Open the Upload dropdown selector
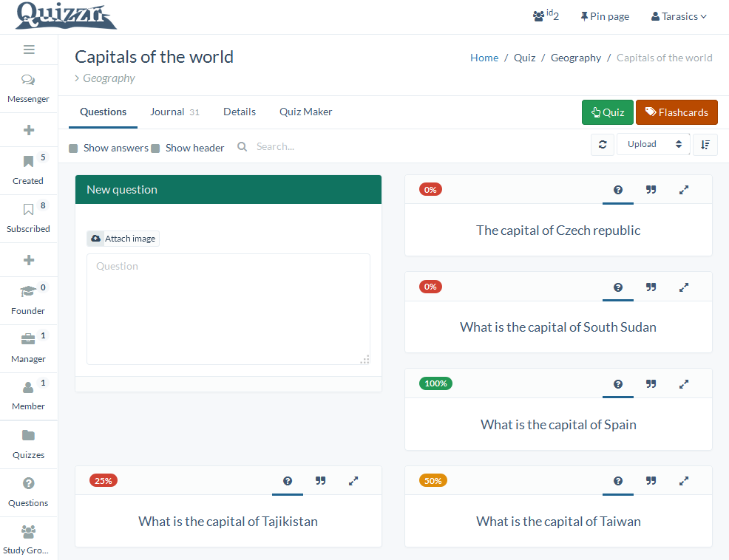 (x=654, y=145)
